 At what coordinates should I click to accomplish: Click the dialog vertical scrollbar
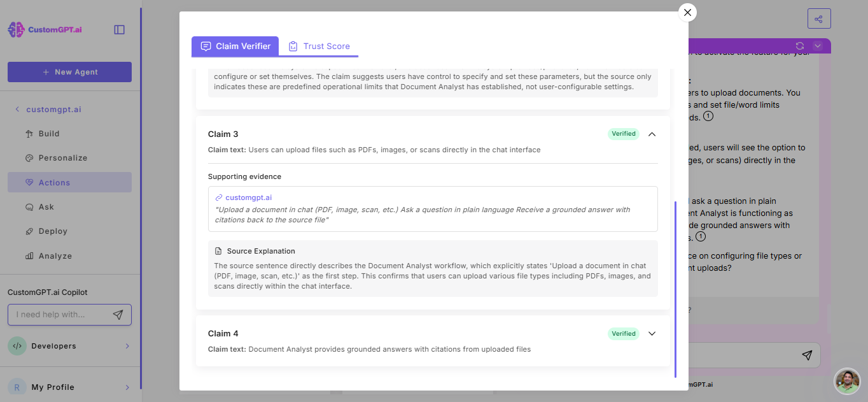tap(675, 289)
